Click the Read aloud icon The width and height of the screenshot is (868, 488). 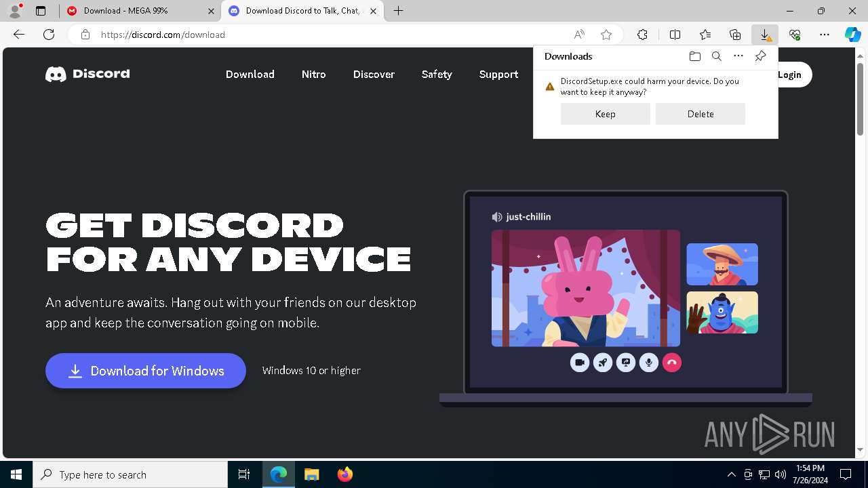pos(579,35)
